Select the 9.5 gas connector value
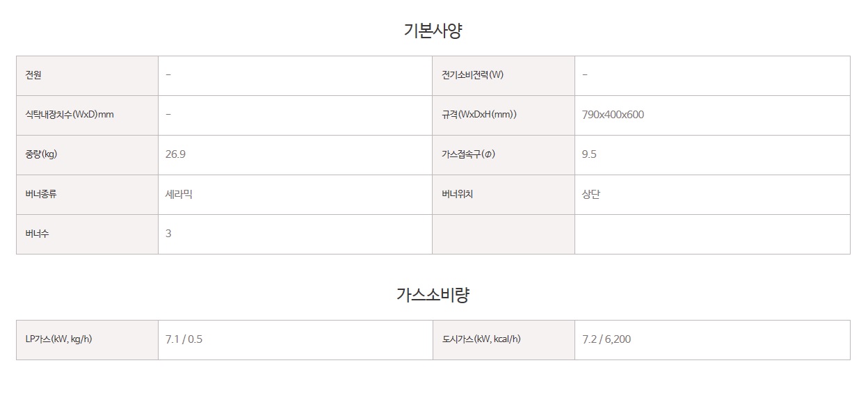Screen dimensions: 868x404 click(589, 154)
